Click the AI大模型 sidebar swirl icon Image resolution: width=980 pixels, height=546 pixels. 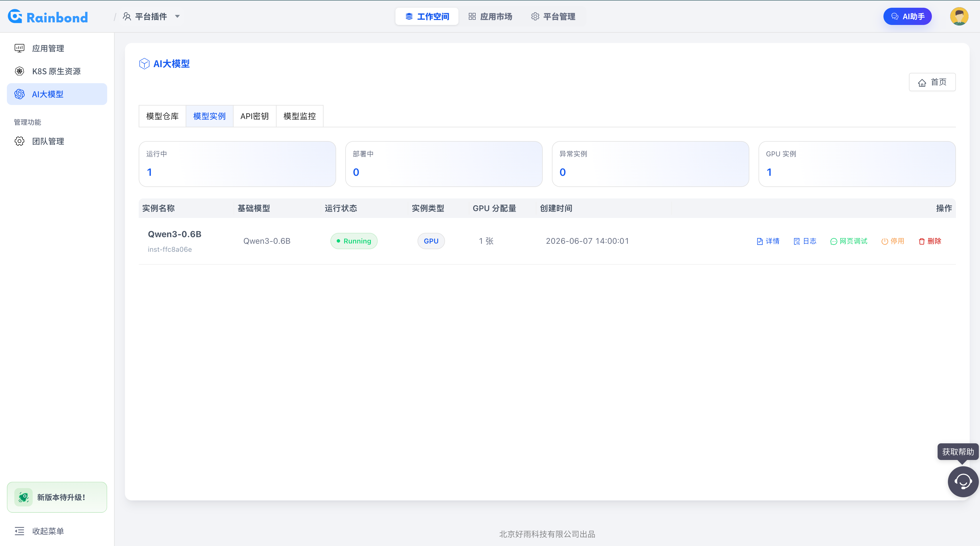[x=19, y=94]
